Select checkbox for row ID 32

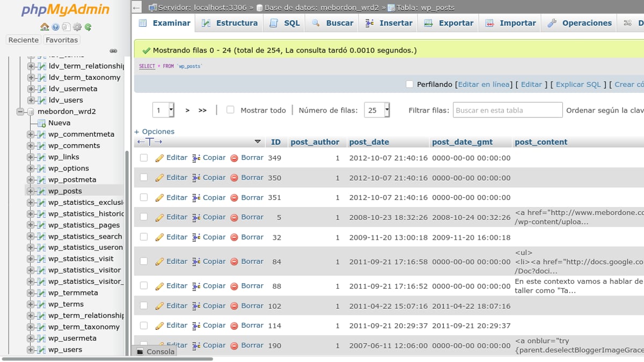tap(143, 237)
